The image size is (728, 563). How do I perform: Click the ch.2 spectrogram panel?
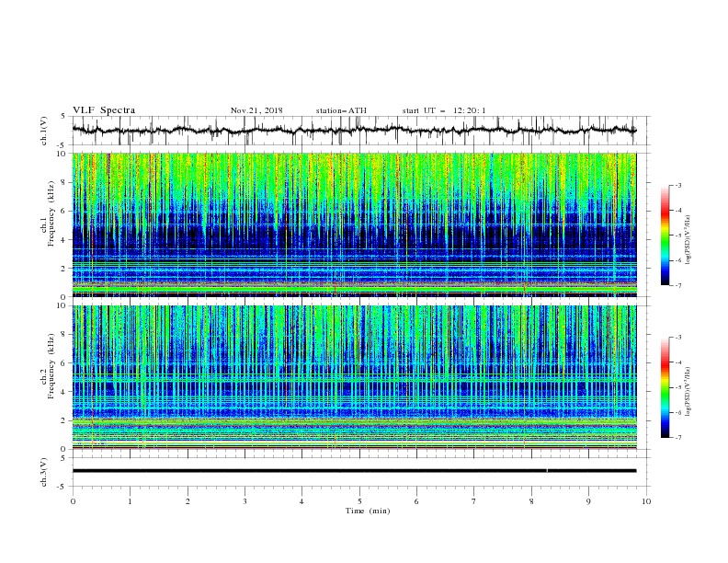coord(354,377)
